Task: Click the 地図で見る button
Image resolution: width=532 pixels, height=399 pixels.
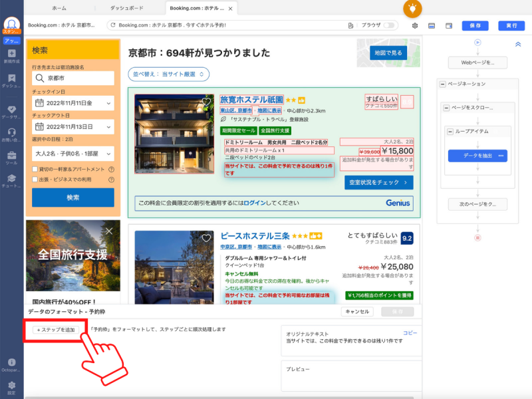Action: point(388,53)
